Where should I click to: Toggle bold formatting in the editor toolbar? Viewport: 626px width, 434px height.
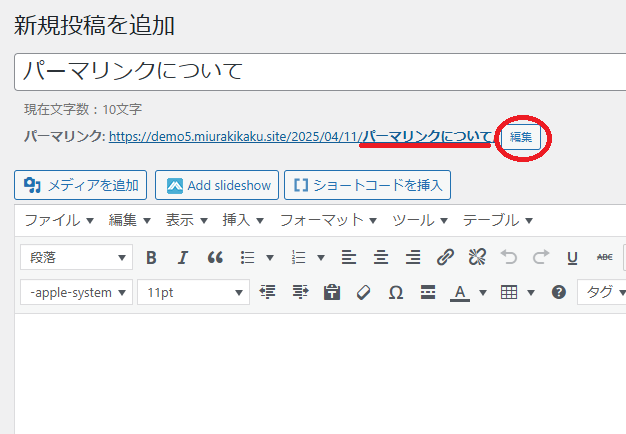pos(151,257)
